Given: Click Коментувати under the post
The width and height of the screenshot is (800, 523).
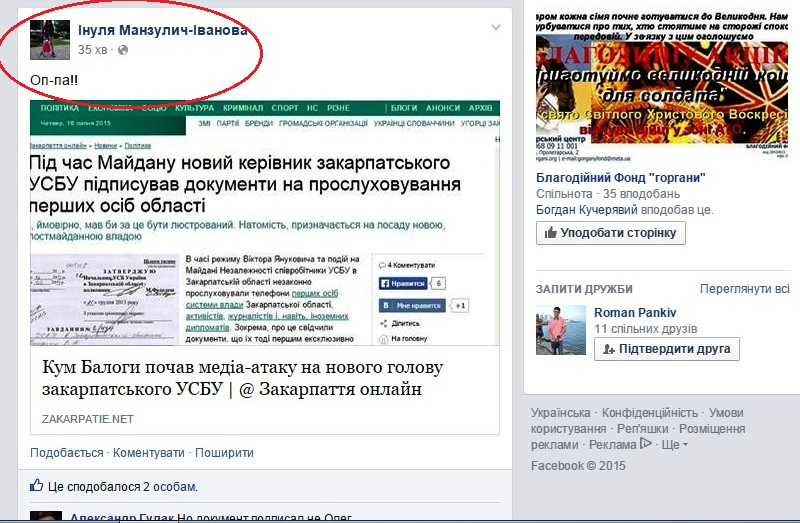Looking at the screenshot, I should (x=148, y=453).
